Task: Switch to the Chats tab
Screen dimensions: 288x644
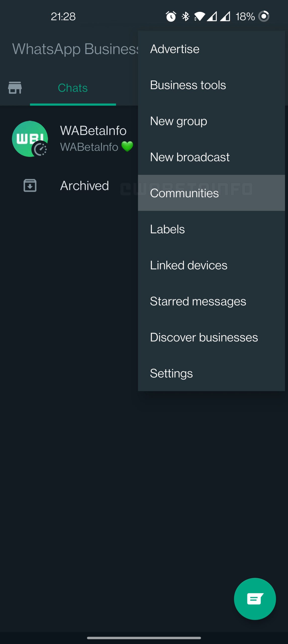Action: [73, 88]
